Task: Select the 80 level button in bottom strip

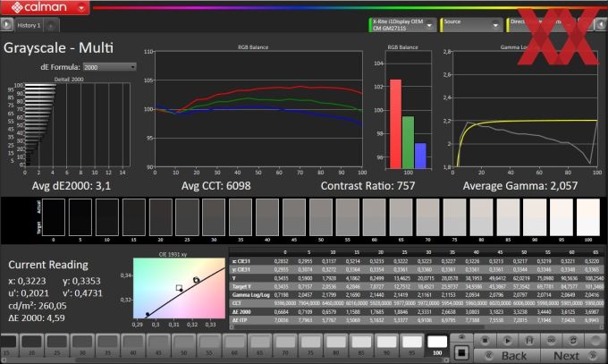Action: pos(336,345)
